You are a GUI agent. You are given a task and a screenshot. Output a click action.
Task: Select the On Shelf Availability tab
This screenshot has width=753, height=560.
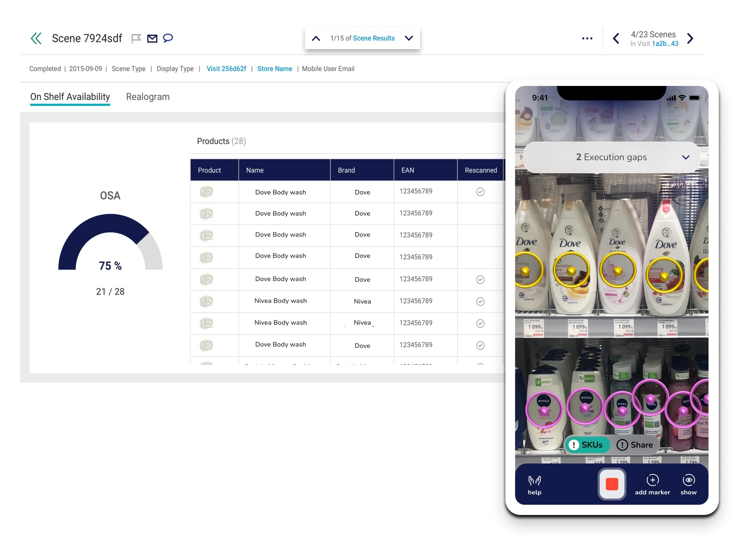[x=70, y=97]
